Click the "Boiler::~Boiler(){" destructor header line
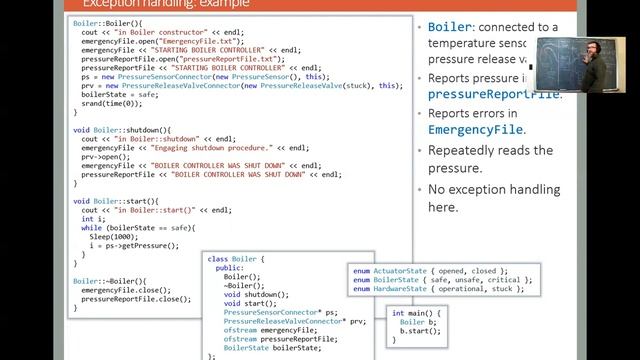 (110, 282)
